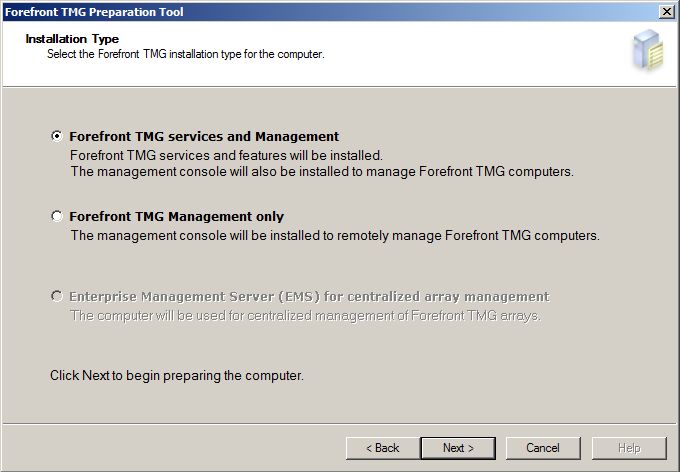Click 'services and features will be installed' description
Screen dimensions: 680x472
pos(226,155)
